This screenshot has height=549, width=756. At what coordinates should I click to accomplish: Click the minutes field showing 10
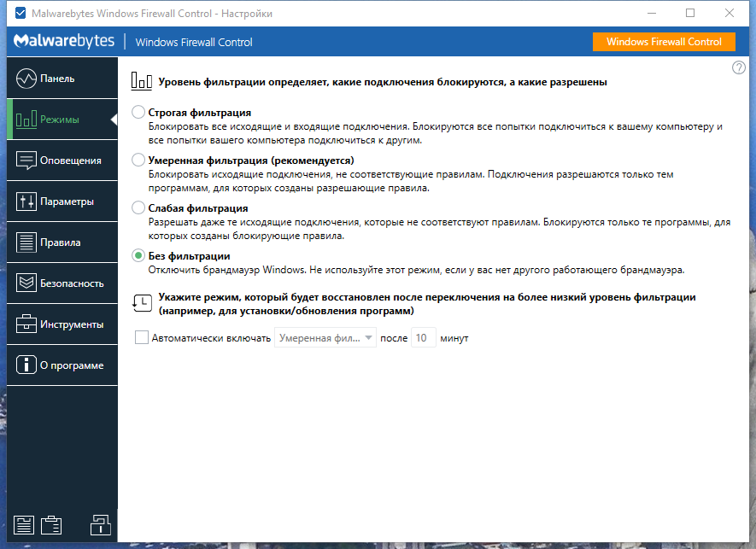pos(424,337)
